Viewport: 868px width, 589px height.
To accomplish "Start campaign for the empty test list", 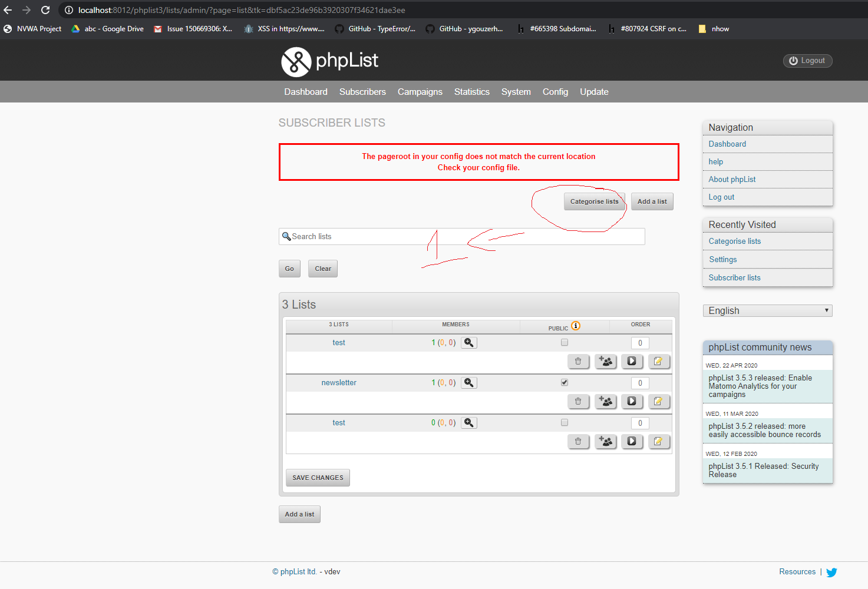I will (632, 442).
